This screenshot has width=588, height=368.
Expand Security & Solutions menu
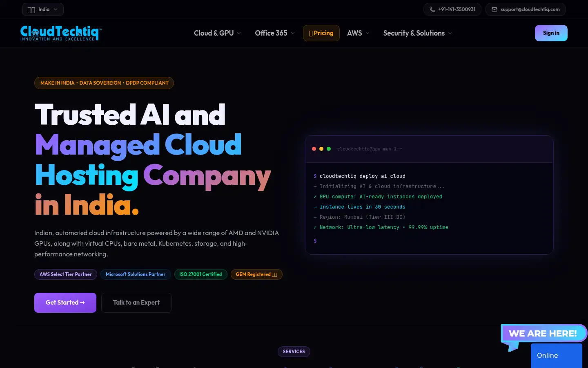pyautogui.click(x=418, y=33)
